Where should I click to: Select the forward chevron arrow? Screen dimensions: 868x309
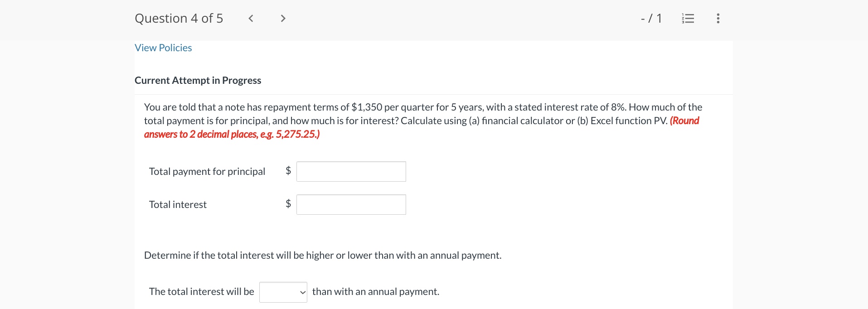[283, 18]
